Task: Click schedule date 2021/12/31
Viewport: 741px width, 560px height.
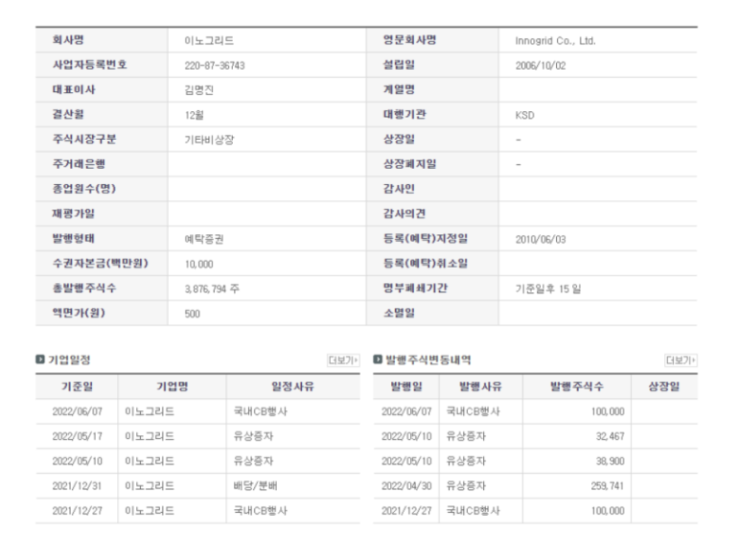Action: [77, 486]
